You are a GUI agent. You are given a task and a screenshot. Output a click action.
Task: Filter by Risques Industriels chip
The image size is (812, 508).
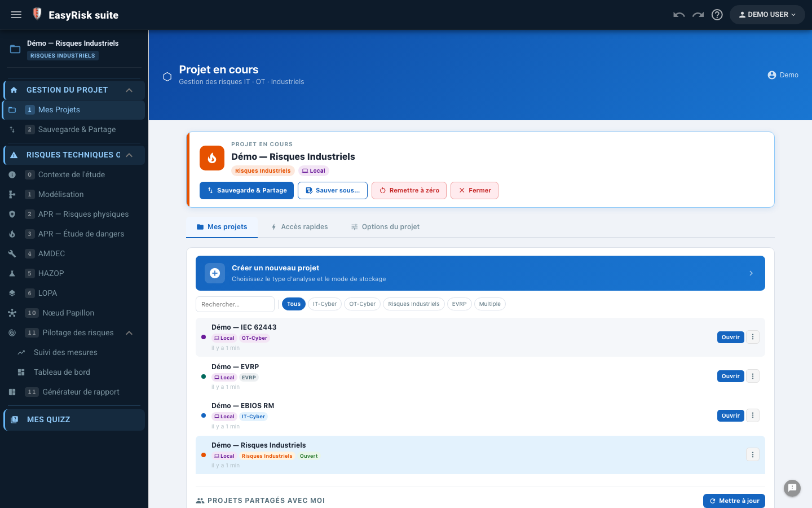click(414, 304)
